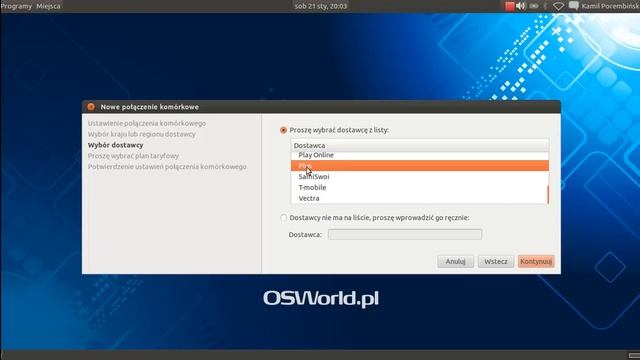Click step 'Wybór dostawcy'
Image resolution: width=640 pixels, height=360 pixels.
coord(116,145)
